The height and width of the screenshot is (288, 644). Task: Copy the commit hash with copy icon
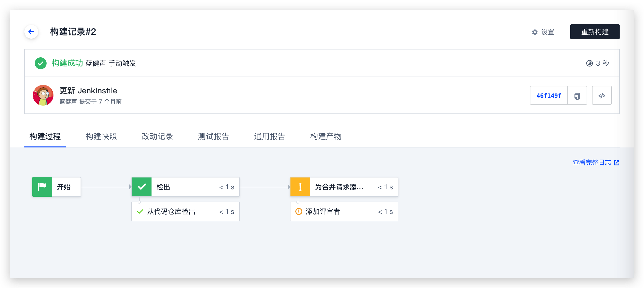pyautogui.click(x=577, y=96)
